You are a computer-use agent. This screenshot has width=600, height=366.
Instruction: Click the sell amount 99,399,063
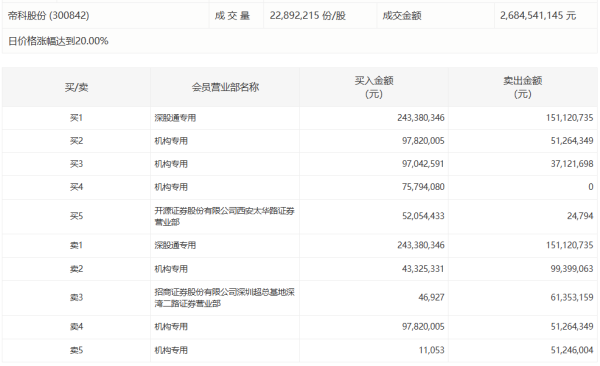point(572,269)
